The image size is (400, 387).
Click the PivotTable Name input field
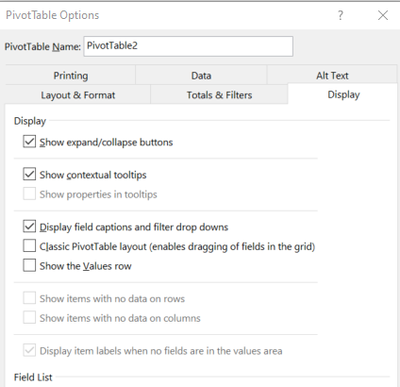[x=188, y=46]
